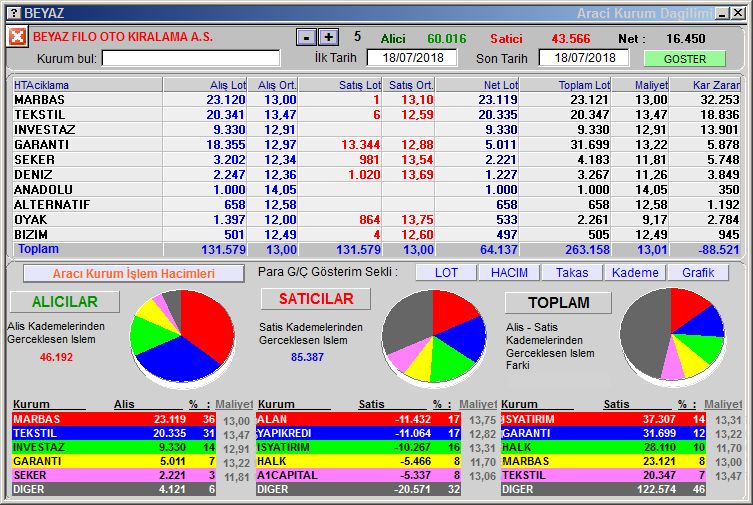Sort by Maliyet column header in table
The width and height of the screenshot is (753, 505).
click(640, 85)
